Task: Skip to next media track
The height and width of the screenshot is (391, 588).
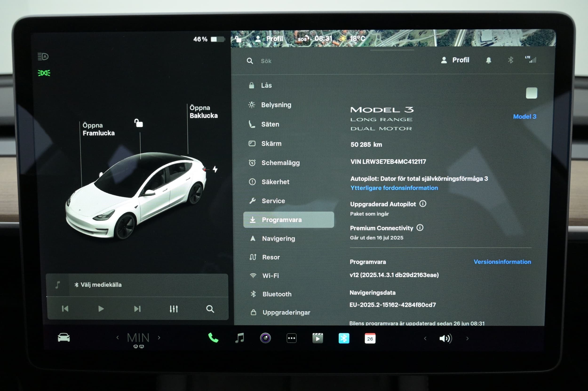Action: click(x=137, y=309)
